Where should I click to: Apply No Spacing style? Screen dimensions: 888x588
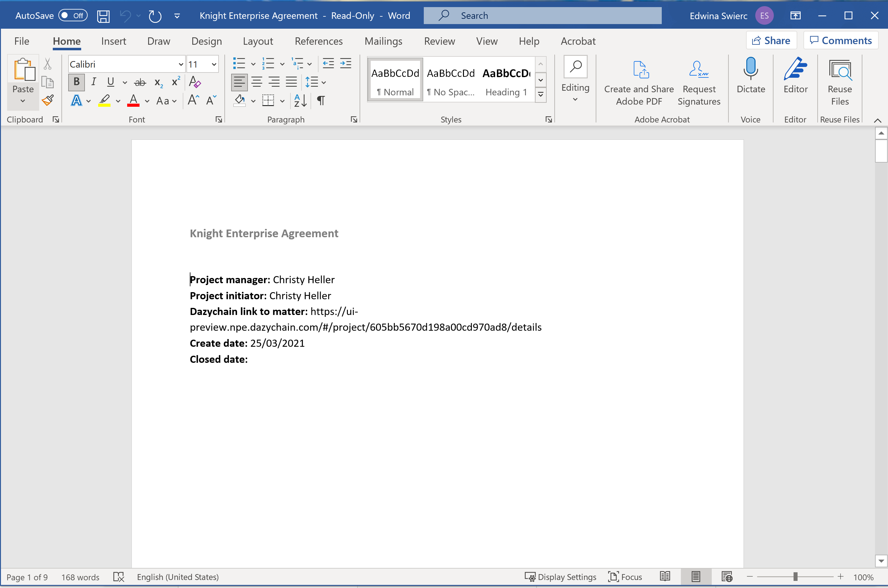tap(451, 80)
